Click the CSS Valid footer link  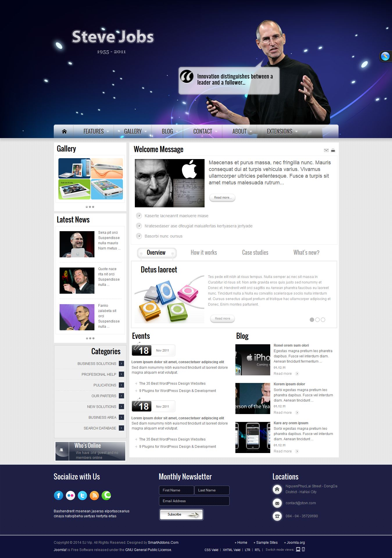pyautogui.click(x=211, y=550)
